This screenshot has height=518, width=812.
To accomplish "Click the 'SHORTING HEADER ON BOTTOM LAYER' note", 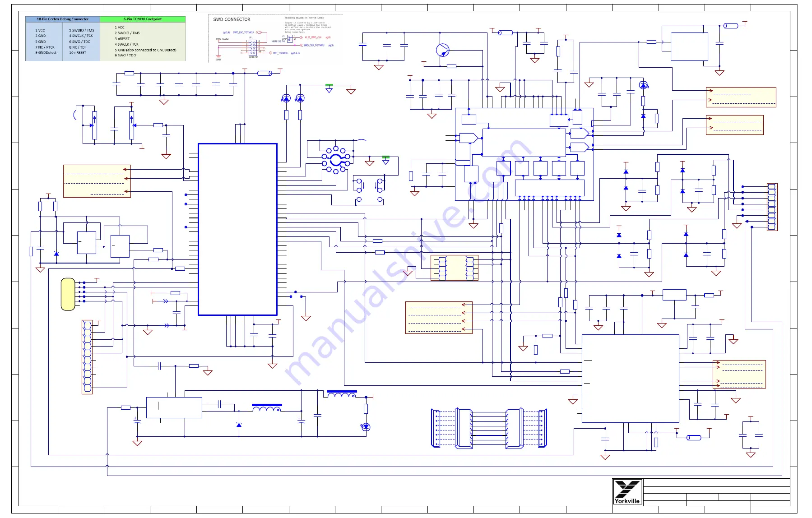I will coord(304,18).
